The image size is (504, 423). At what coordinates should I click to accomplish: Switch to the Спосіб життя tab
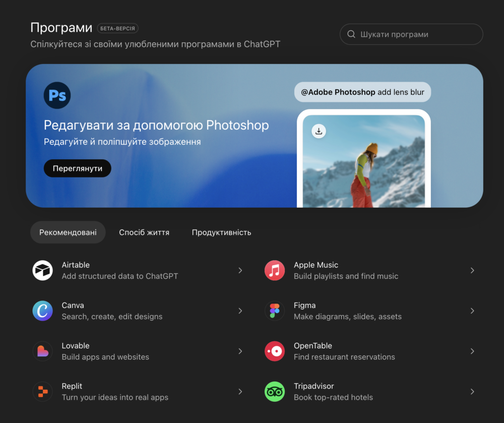[x=144, y=232]
